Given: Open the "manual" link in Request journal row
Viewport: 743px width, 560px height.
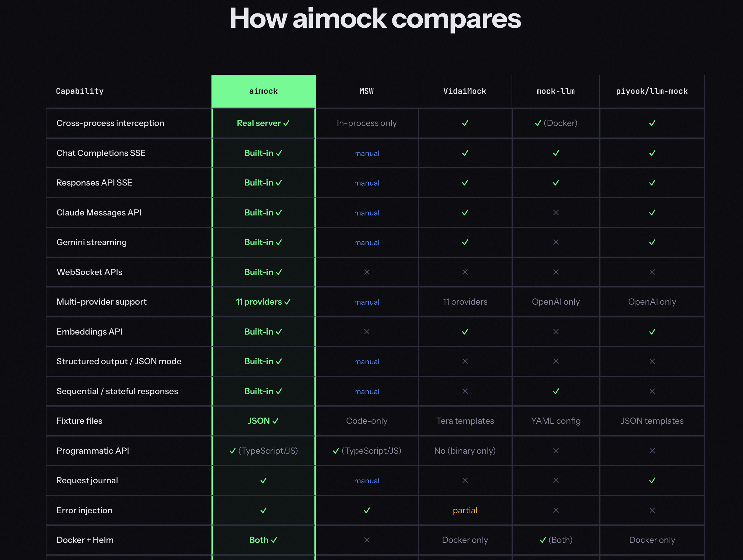Looking at the screenshot, I should 367,481.
